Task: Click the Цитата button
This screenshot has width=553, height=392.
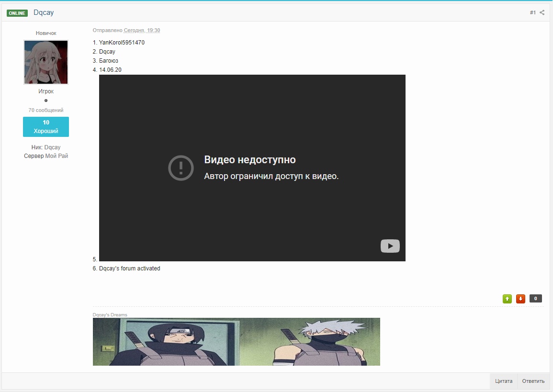Action: point(504,381)
